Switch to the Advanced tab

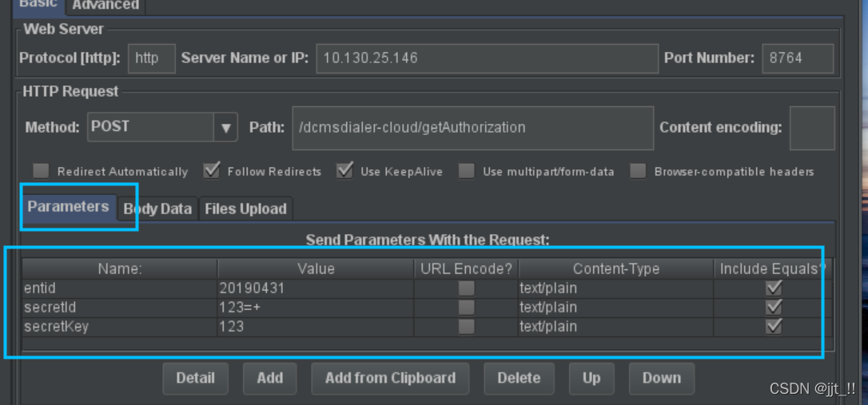(x=106, y=6)
